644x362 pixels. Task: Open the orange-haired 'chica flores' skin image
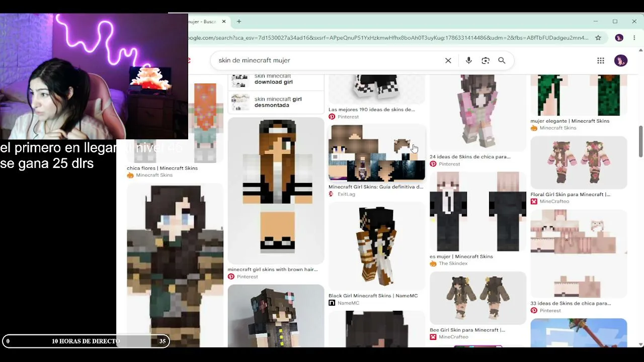[x=206, y=123]
